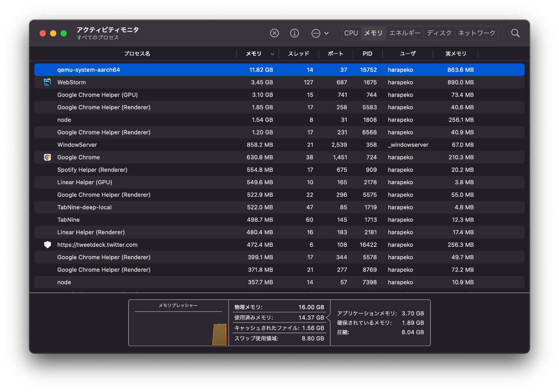559x392 pixels.
Task: Click PID 16422 in the table
Action: click(368, 245)
